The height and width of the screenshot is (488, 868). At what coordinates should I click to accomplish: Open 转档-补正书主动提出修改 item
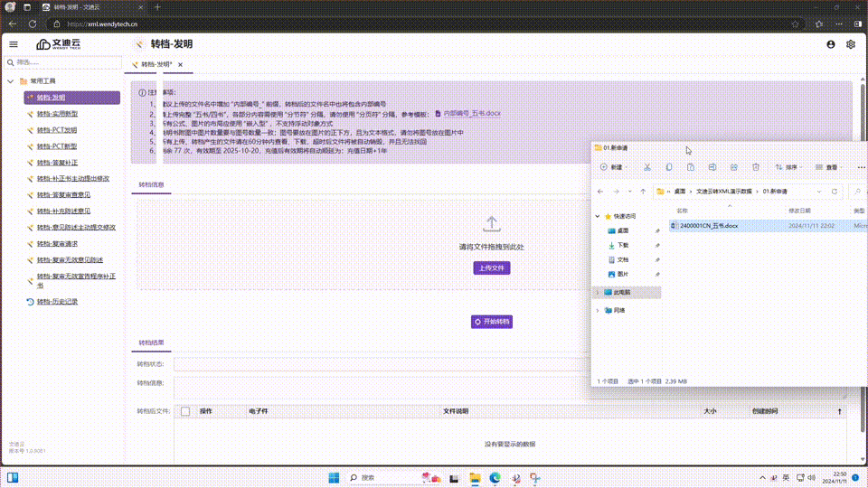73,179
